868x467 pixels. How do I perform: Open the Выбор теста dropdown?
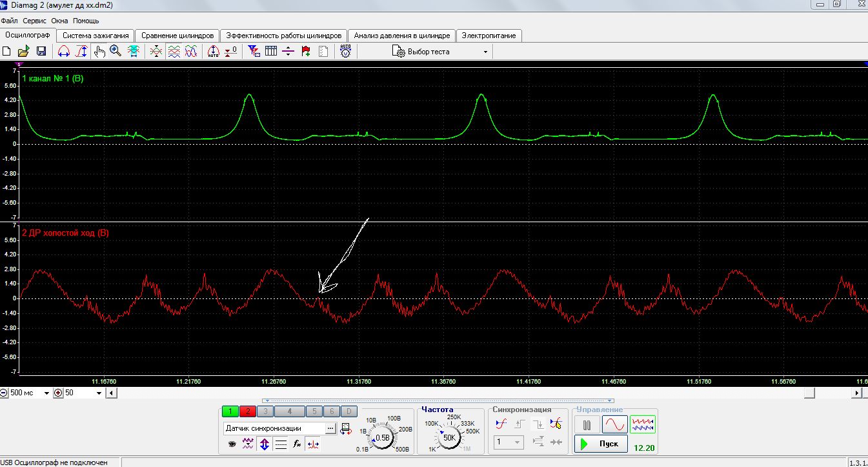click(x=441, y=52)
